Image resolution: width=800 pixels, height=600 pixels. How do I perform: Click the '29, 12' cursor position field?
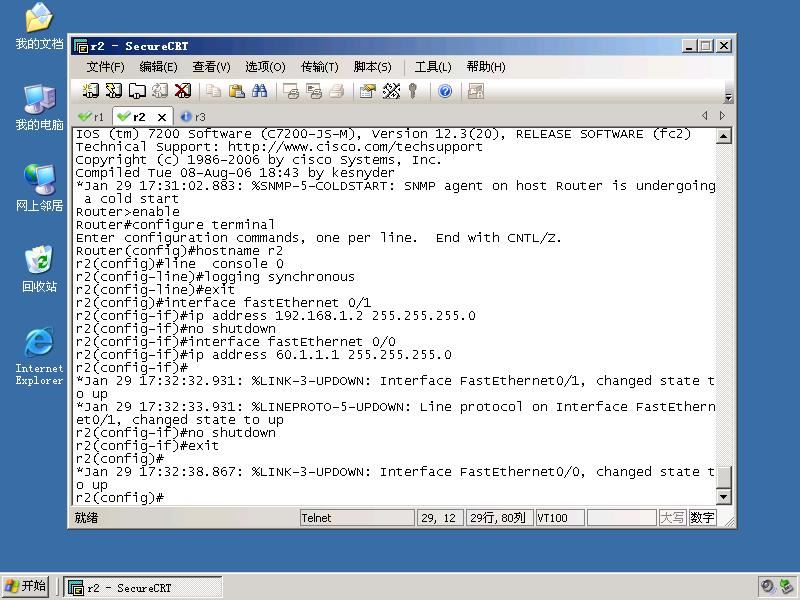pyautogui.click(x=440, y=518)
